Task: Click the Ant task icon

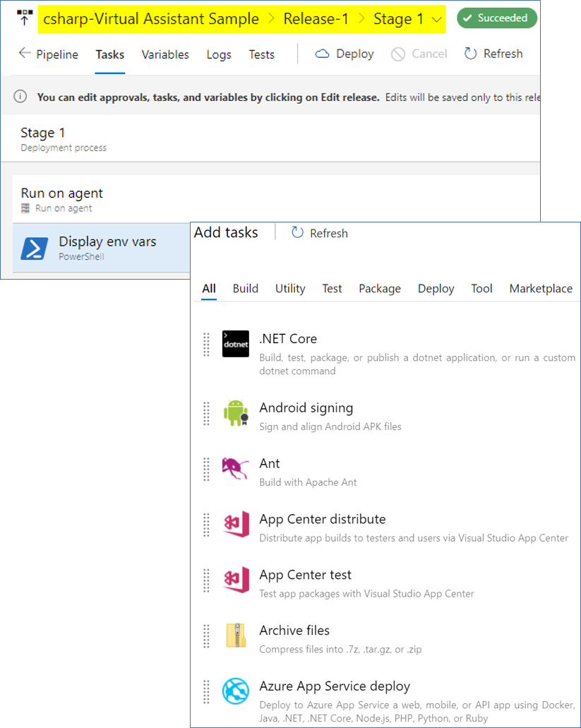Action: click(236, 469)
